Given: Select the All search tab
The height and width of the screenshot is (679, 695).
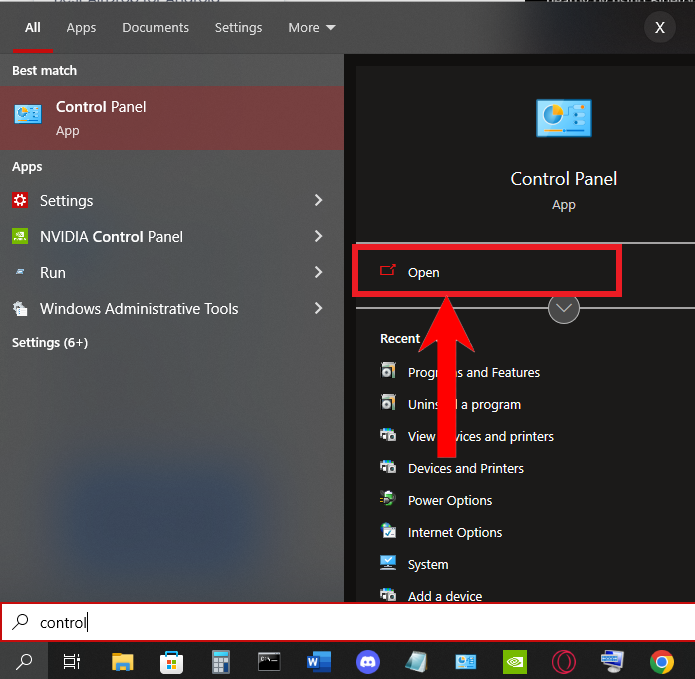Looking at the screenshot, I should (33, 27).
